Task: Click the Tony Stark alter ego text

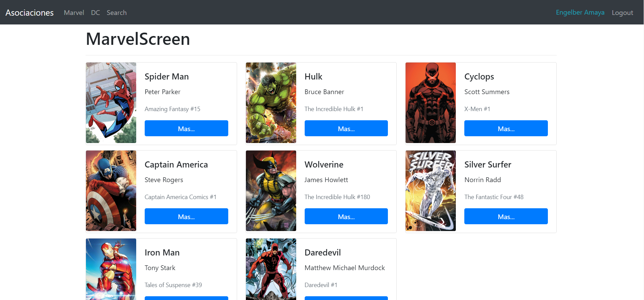Action: (x=160, y=268)
